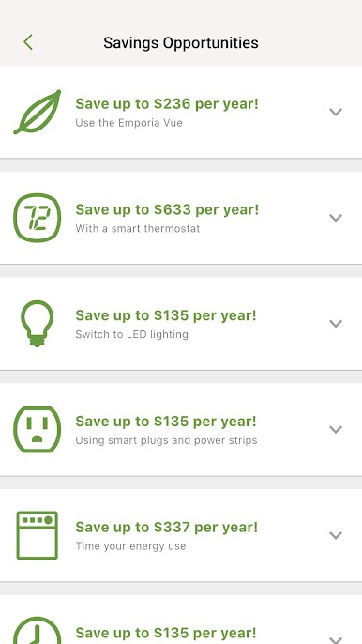The width and height of the screenshot is (362, 644).
Task: Tap the clock icon at the bottom
Action: [x=38, y=631]
